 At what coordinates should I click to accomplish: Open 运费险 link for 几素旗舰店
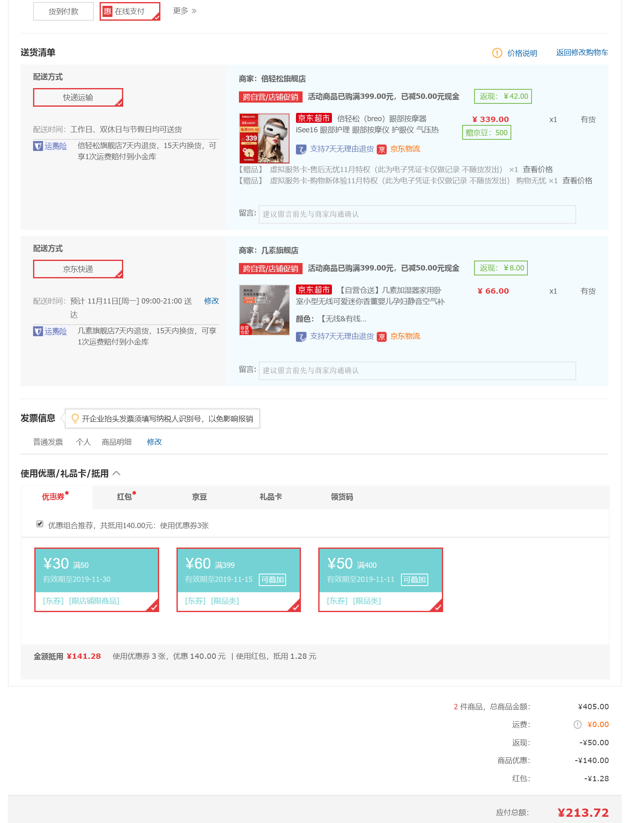(x=56, y=331)
